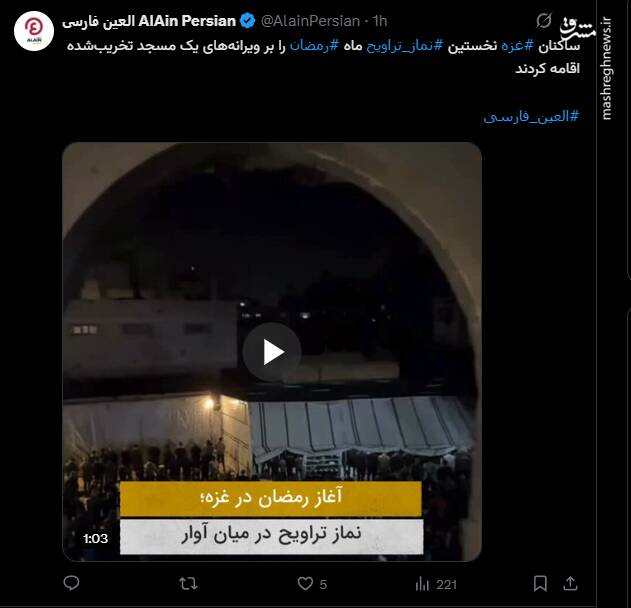Open AlAin Persian profile avatar
Screen dimensions: 631x608
pyautogui.click(x=34, y=31)
